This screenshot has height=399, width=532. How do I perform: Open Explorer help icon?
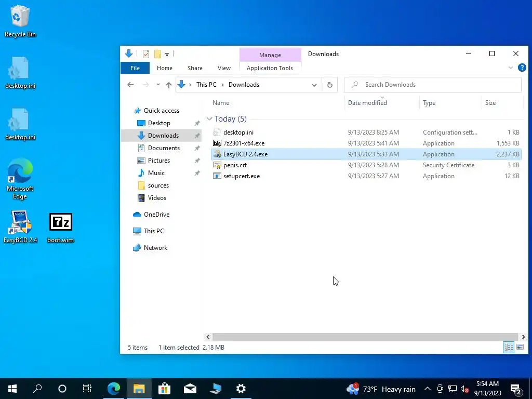522,68
